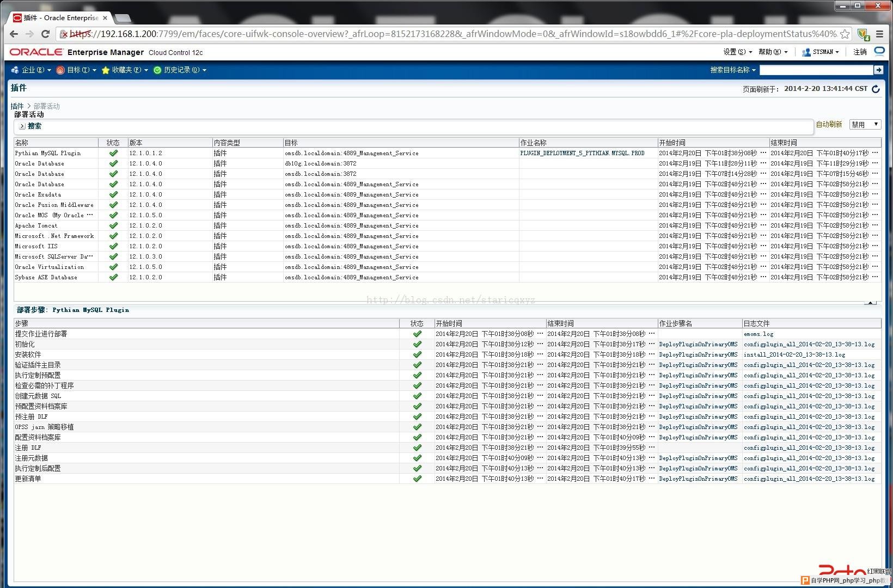Select the Oracle Exadata row
This screenshot has height=588, width=893.
(448, 194)
